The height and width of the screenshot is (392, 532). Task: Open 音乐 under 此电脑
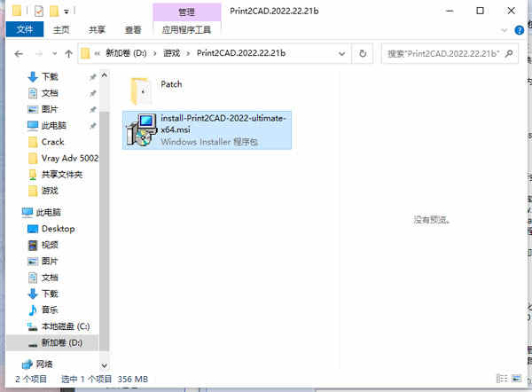click(51, 310)
